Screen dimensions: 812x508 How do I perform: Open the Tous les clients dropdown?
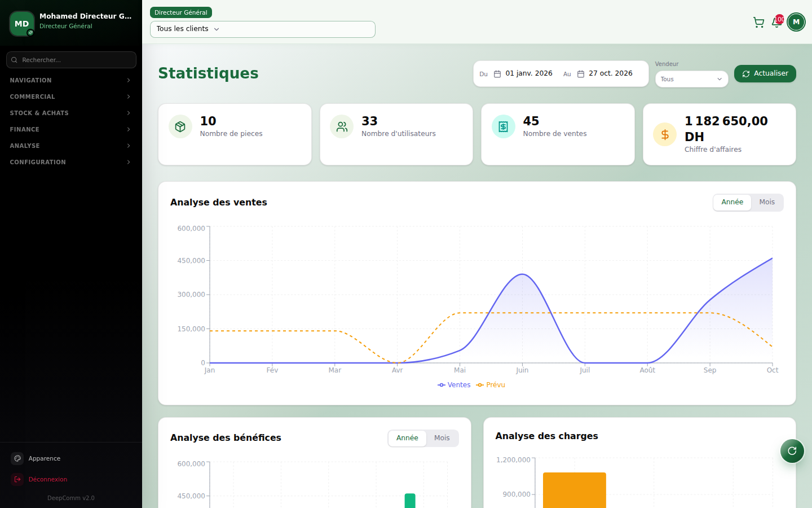pos(263,29)
